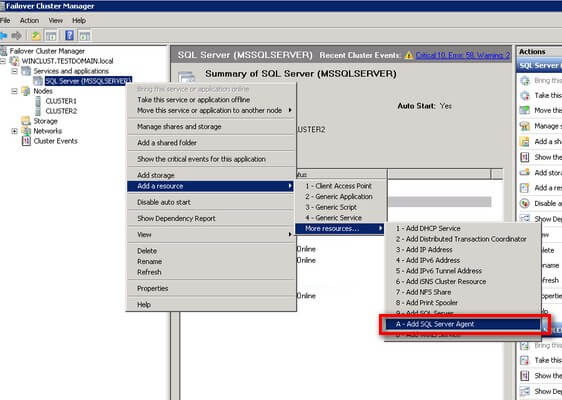Choose 'Disable auto start' in the context menu
The height and width of the screenshot is (400, 562).
point(211,202)
